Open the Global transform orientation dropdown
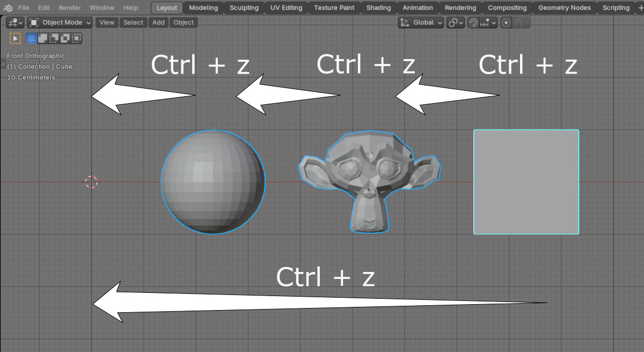644x352 pixels. [x=421, y=23]
